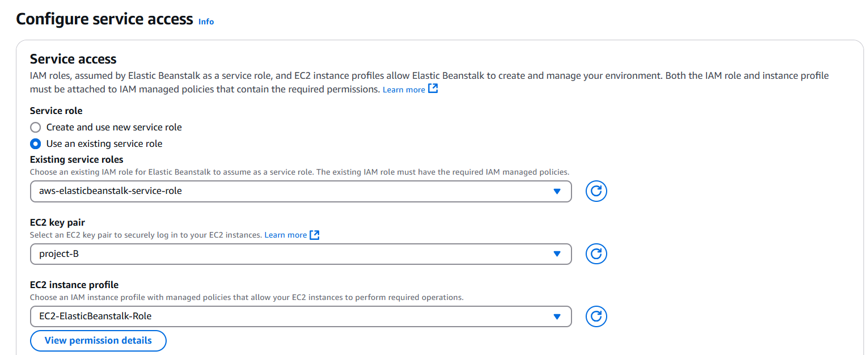Refresh the EC2 key pair list
The width and height of the screenshot is (868, 355).
596,253
